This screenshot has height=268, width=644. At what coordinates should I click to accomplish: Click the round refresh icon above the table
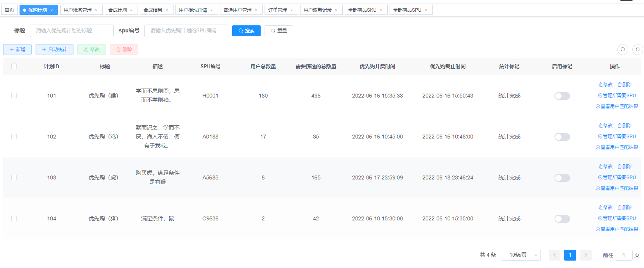637,50
